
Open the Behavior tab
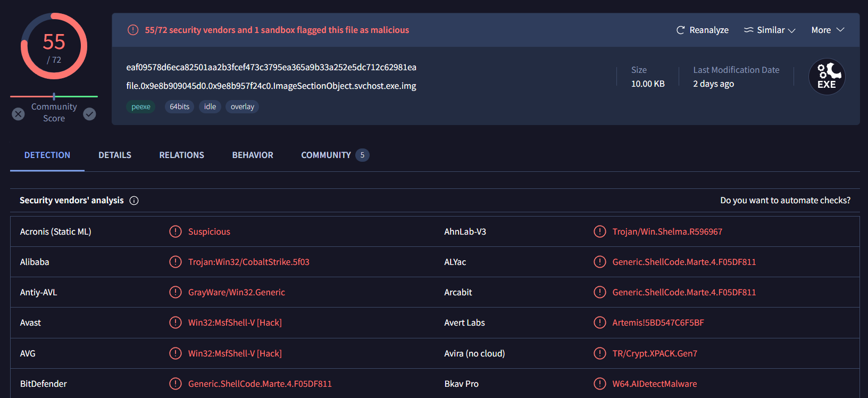point(253,155)
